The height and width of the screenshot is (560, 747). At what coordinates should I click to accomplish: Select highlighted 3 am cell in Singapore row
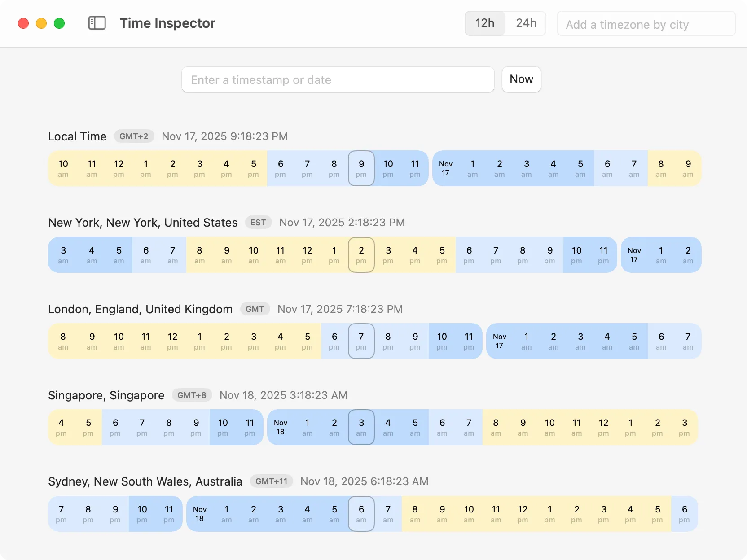click(x=361, y=427)
